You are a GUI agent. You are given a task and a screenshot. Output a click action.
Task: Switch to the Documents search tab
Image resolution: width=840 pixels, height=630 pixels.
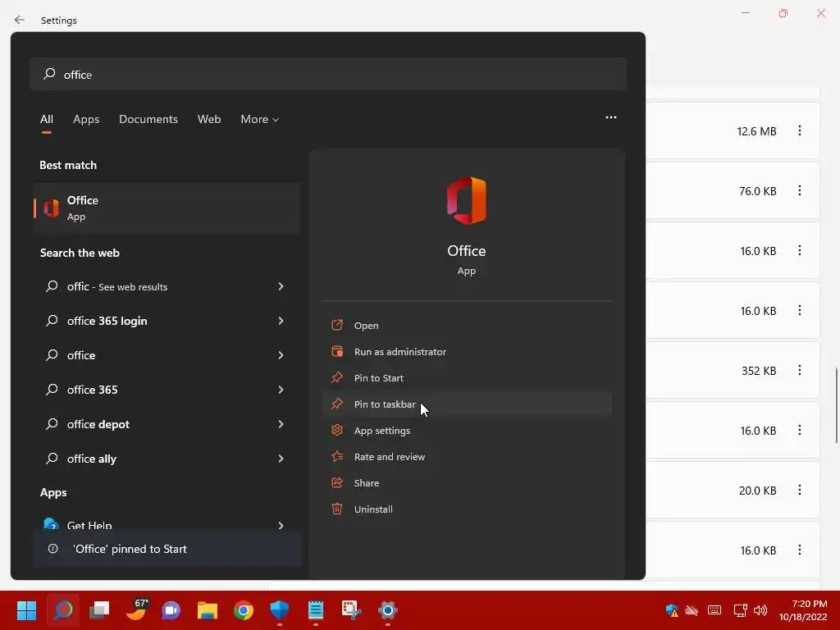point(148,120)
